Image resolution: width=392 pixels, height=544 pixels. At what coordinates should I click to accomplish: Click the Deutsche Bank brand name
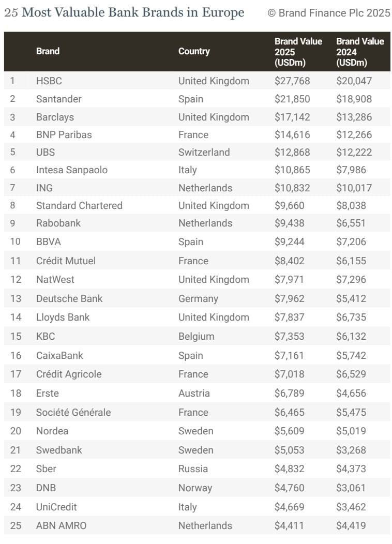click(69, 298)
